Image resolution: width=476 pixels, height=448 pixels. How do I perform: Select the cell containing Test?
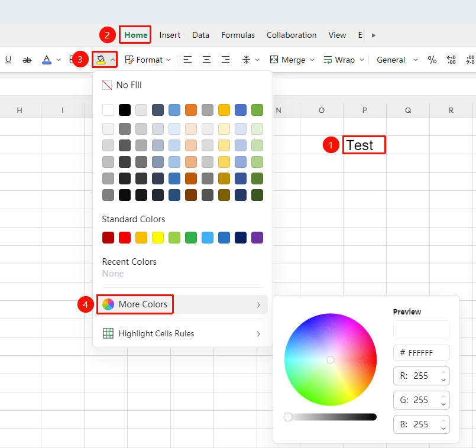(365, 145)
